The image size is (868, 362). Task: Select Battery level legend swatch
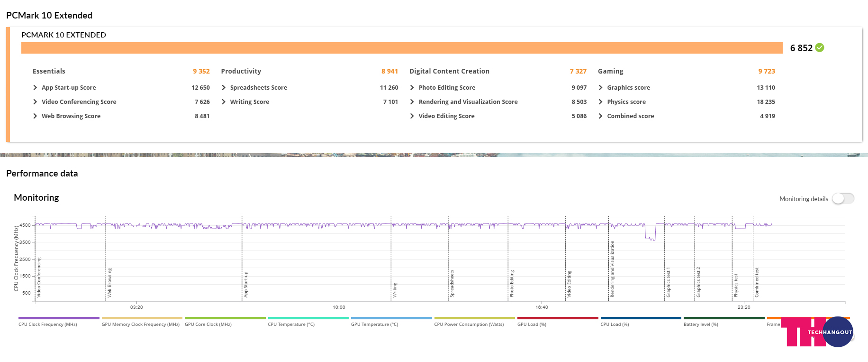pyautogui.click(x=724, y=318)
